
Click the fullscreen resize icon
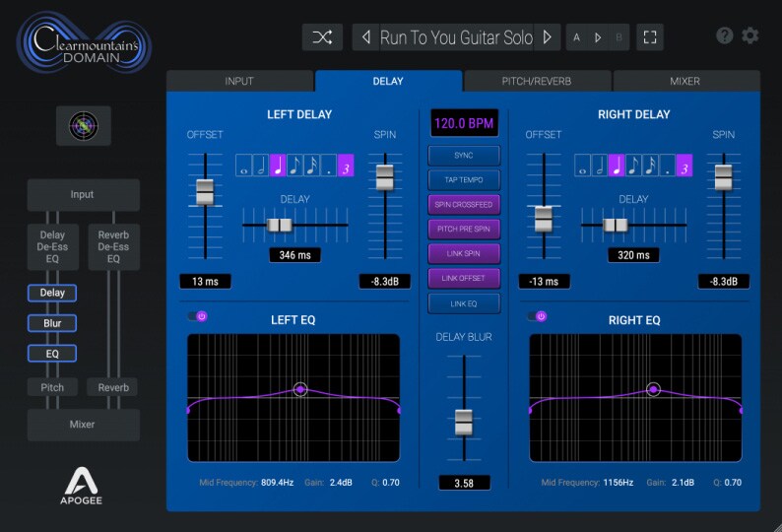click(649, 37)
